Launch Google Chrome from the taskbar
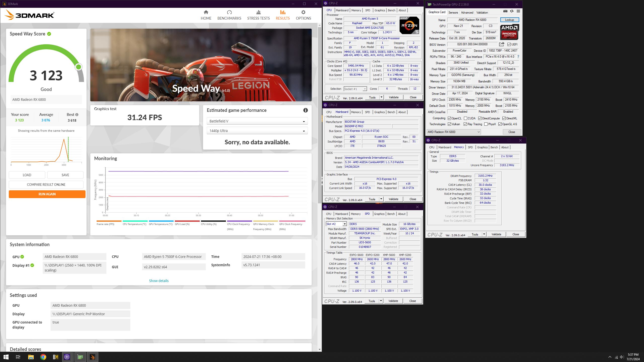The height and width of the screenshot is (362, 644). pos(43,357)
